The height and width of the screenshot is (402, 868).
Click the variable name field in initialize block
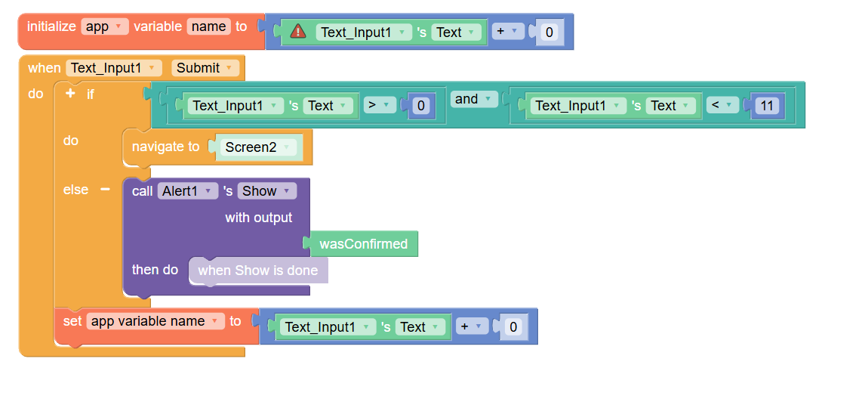pyautogui.click(x=208, y=26)
